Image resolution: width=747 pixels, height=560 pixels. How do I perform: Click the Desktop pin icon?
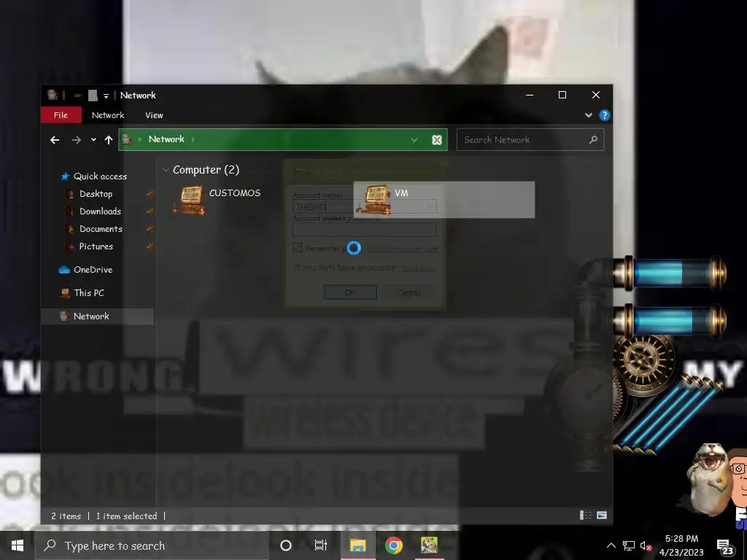[x=150, y=194]
